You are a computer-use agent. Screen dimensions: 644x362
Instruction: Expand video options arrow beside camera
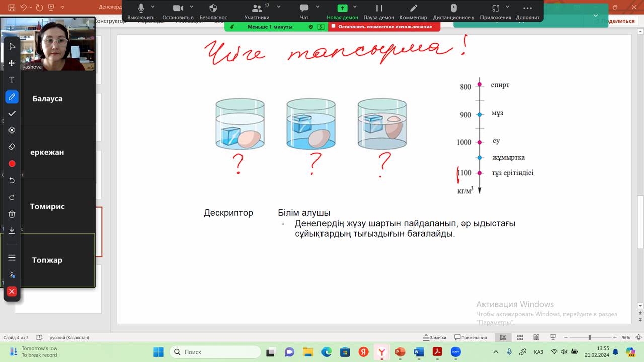point(192,7)
